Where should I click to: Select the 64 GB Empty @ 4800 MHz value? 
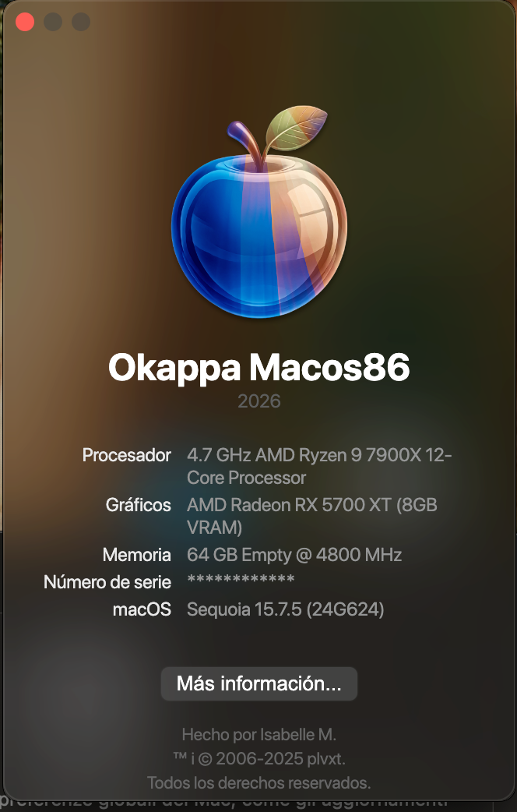[x=294, y=555]
